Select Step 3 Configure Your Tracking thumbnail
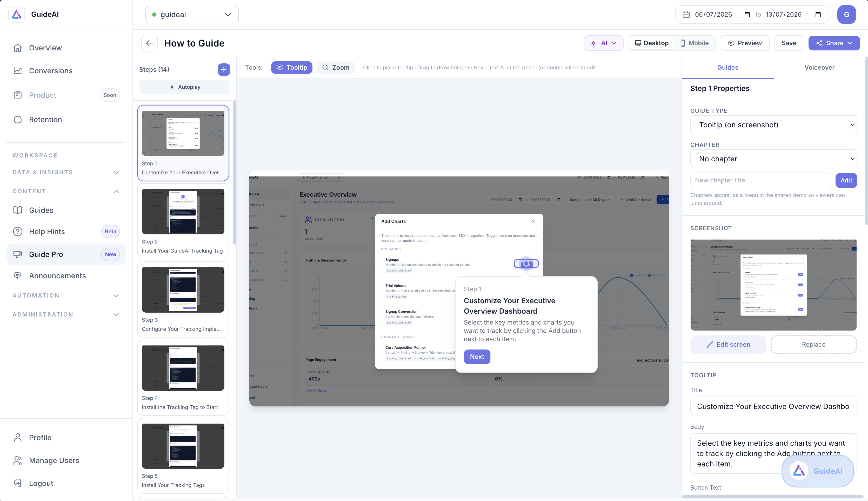Image resolution: width=868 pixels, height=501 pixels. 183,299
